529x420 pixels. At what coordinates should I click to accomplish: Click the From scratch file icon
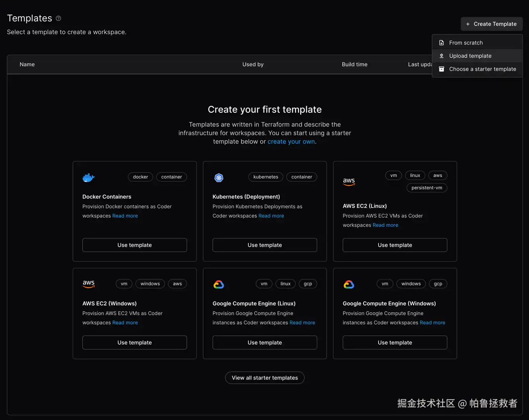click(441, 43)
